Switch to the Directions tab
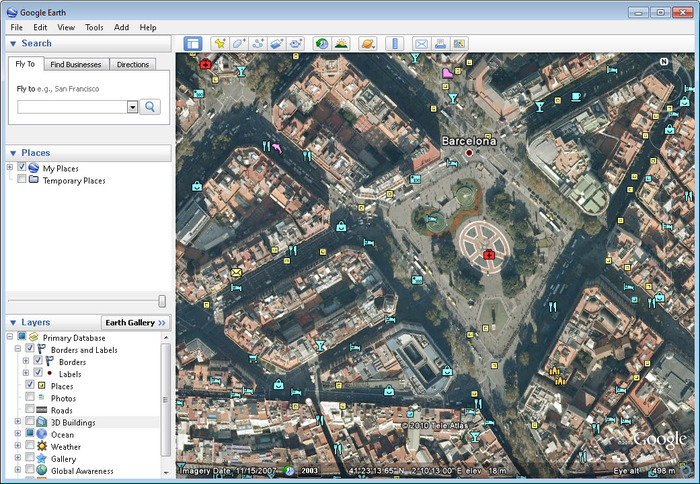 click(x=133, y=64)
